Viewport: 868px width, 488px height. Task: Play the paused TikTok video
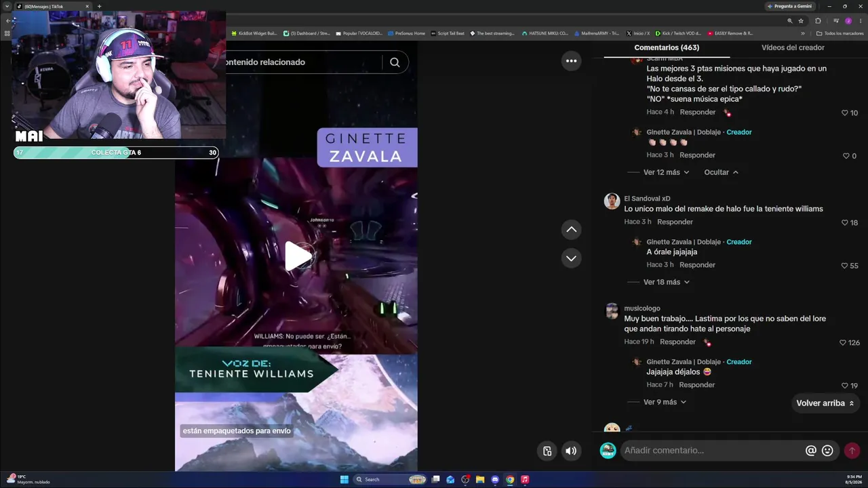click(x=298, y=256)
